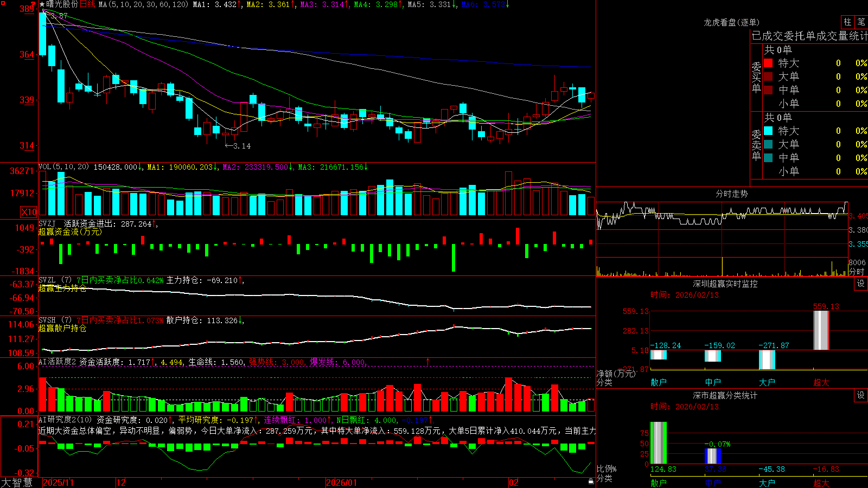Screen dimensions: 868x488
Task: Click the cyan 特大 sell order swatch
Action: point(768,131)
